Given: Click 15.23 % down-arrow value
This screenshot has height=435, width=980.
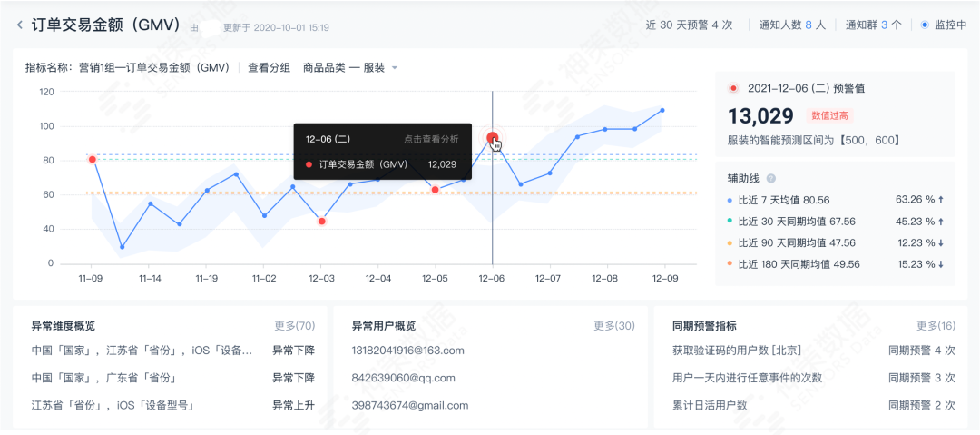Looking at the screenshot, I should 919,264.
